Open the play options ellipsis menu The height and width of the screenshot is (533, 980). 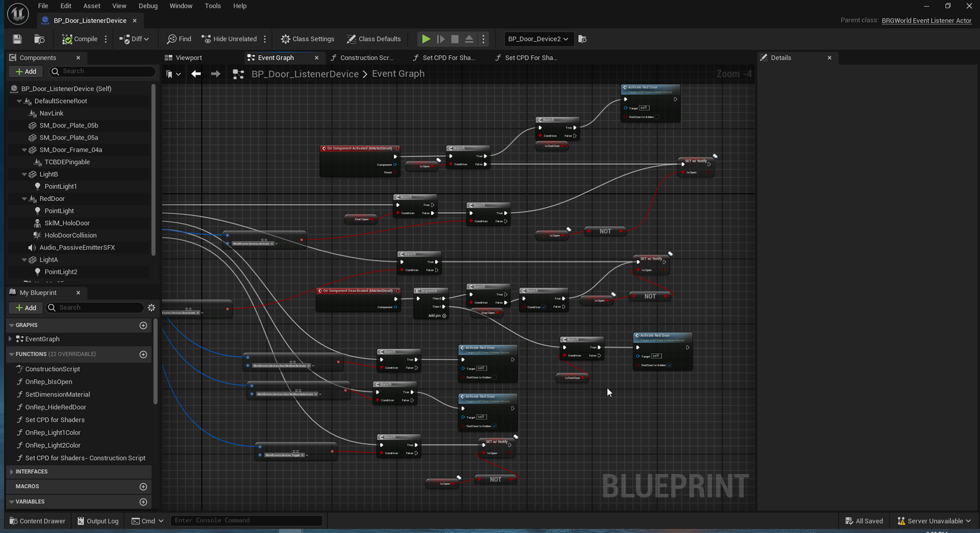483,39
